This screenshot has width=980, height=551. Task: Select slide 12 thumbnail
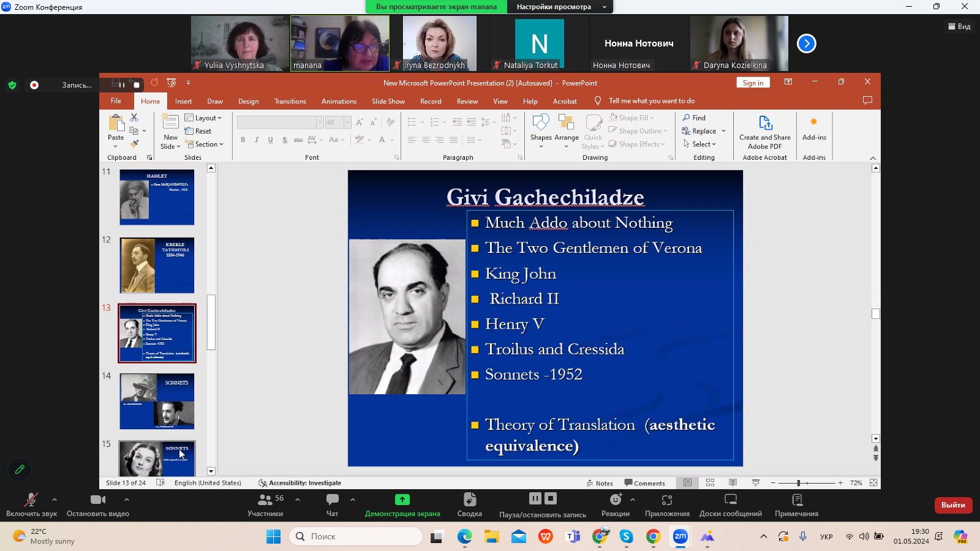(157, 265)
